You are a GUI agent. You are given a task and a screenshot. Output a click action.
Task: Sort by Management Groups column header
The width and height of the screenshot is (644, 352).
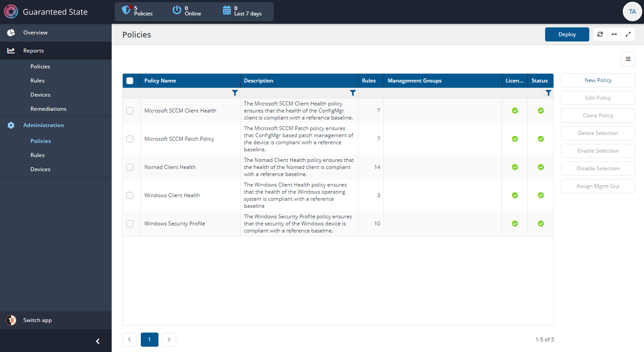pyautogui.click(x=443, y=81)
